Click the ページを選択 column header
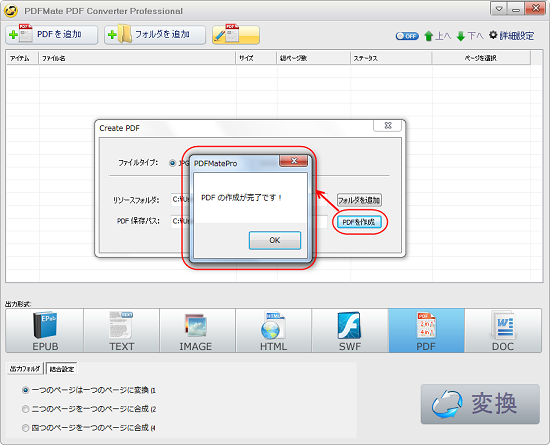The width and height of the screenshot is (550, 445). point(481,58)
